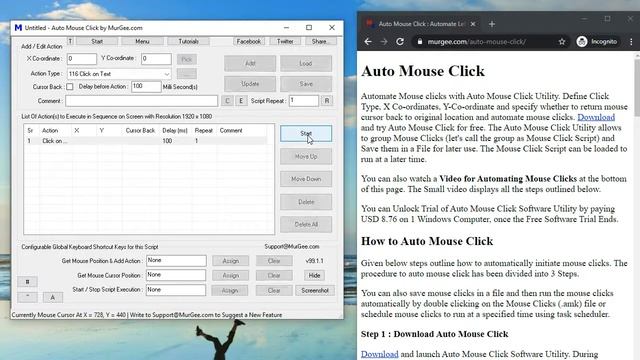Click the Support@MurGee.com text
Viewport: 640px width, 360px height.
click(292, 247)
